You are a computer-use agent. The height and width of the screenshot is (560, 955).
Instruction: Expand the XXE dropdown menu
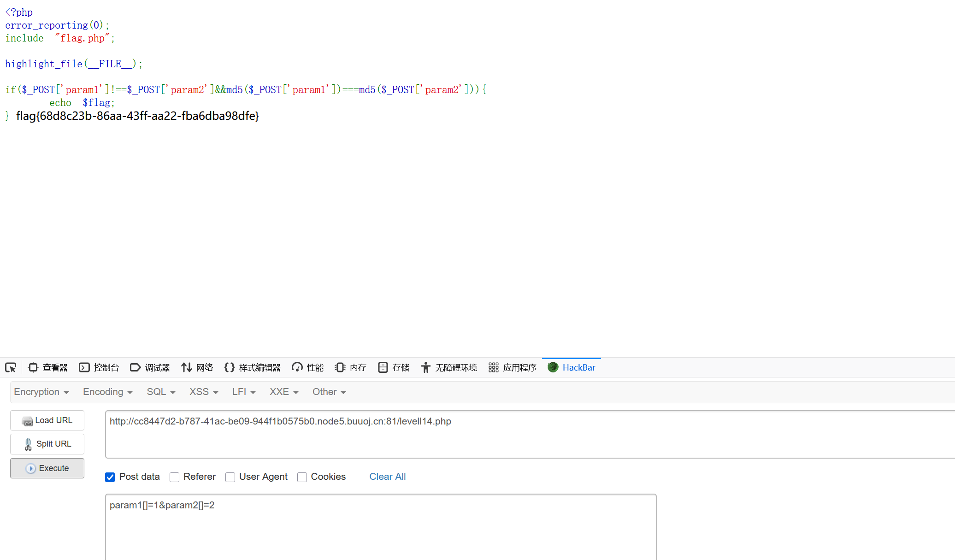[x=284, y=392]
